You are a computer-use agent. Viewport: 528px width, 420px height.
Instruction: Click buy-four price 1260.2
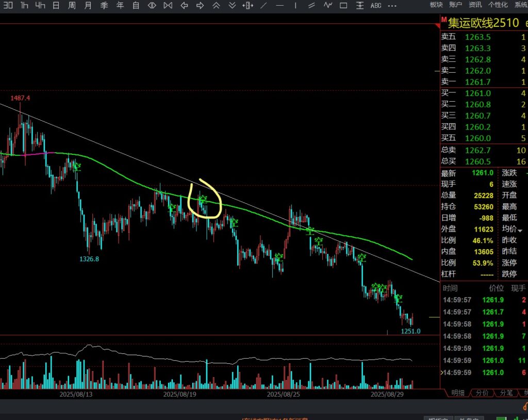pyautogui.click(x=477, y=127)
